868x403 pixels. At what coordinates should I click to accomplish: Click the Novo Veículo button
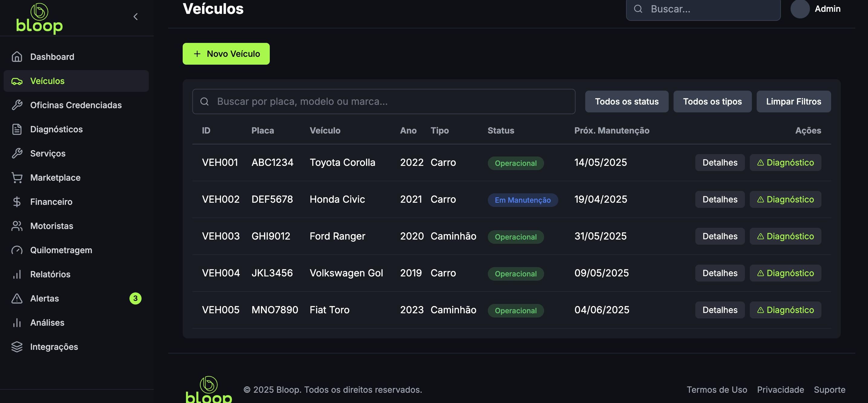pos(226,53)
